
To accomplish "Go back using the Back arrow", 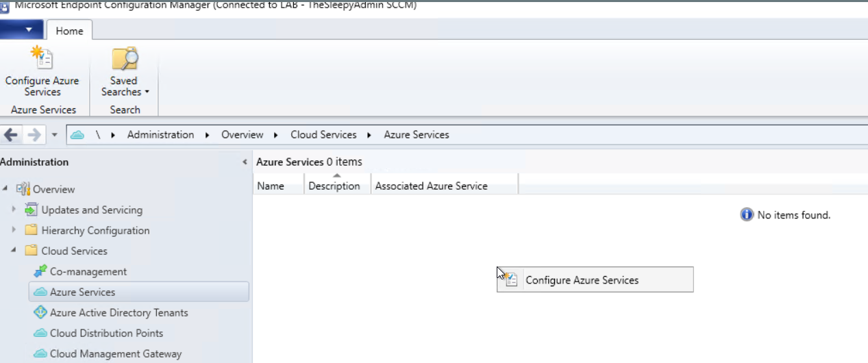I will coord(10,135).
